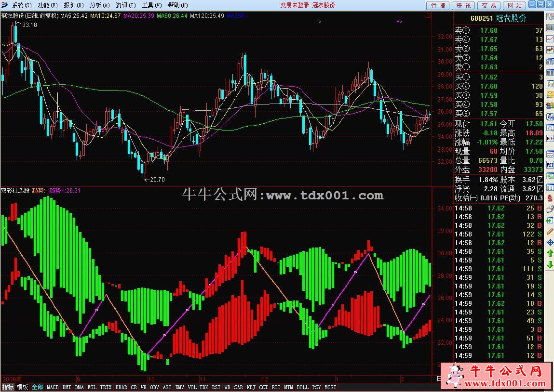This screenshot has height=392, width=554.
Task: Click the green up arrow icon
Action: [x=550, y=254]
